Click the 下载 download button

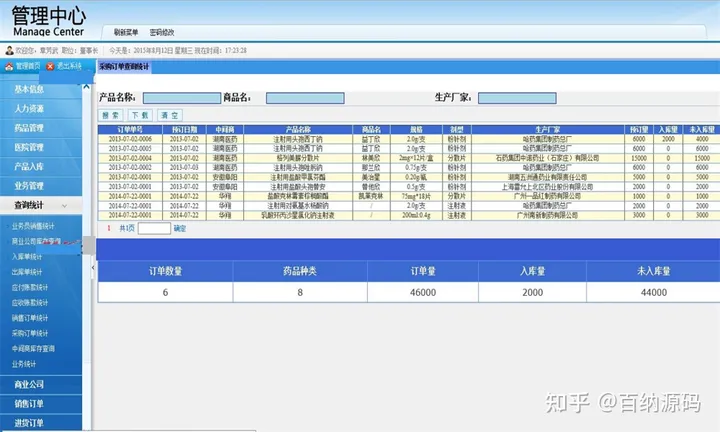point(140,115)
